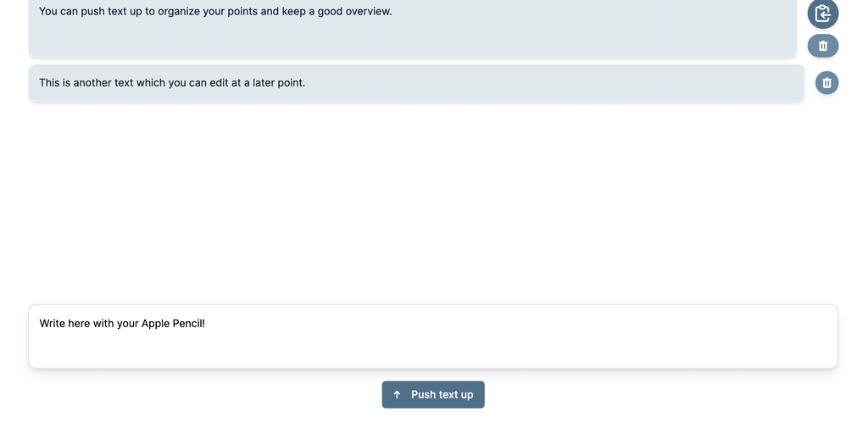Delete the 'You can push text up' note
This screenshot has height=434, width=868.
pos(822,46)
